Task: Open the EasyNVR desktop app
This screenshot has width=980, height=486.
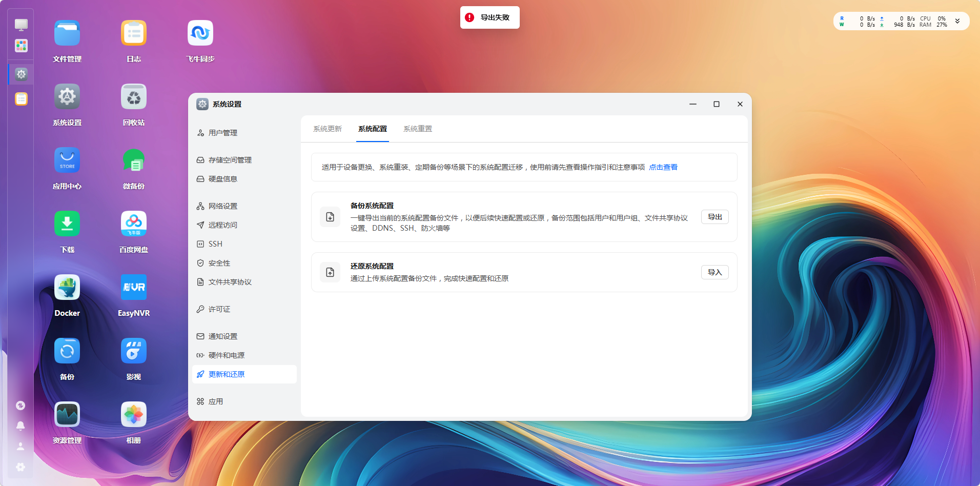Action: [x=134, y=288]
